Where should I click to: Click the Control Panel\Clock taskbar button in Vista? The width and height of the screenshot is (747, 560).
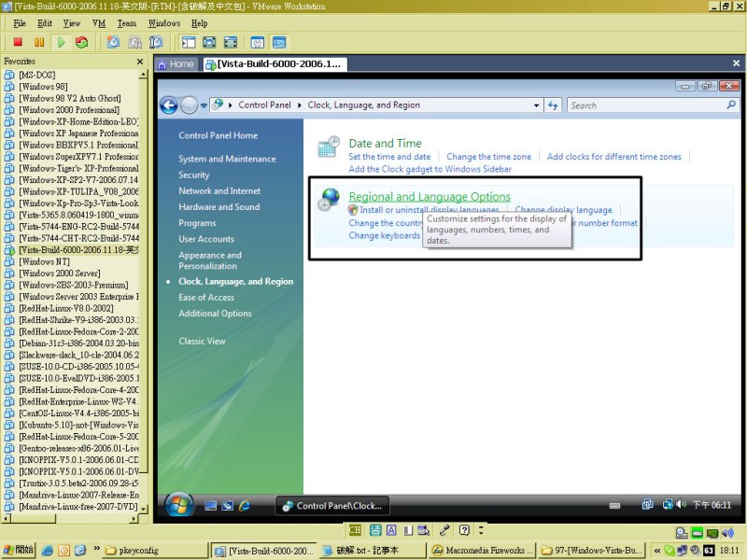pos(332,506)
